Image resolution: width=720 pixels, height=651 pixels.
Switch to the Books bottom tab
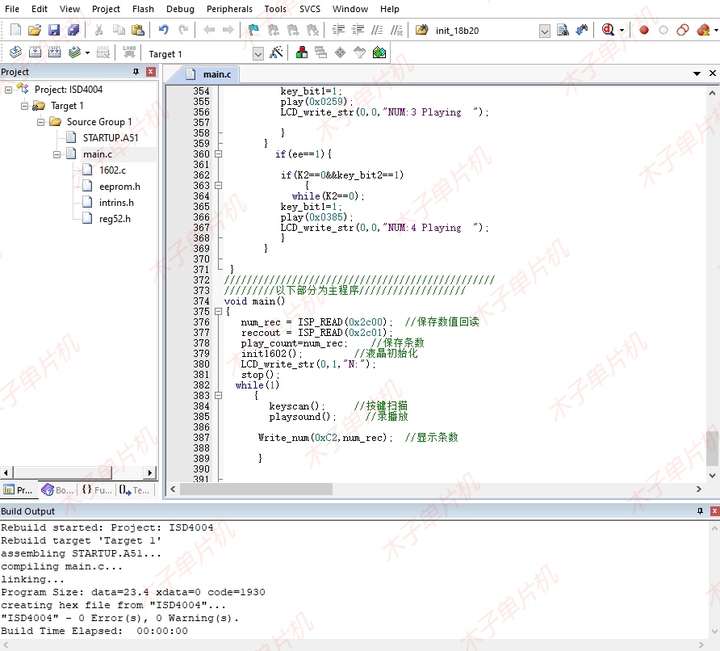(x=57, y=490)
